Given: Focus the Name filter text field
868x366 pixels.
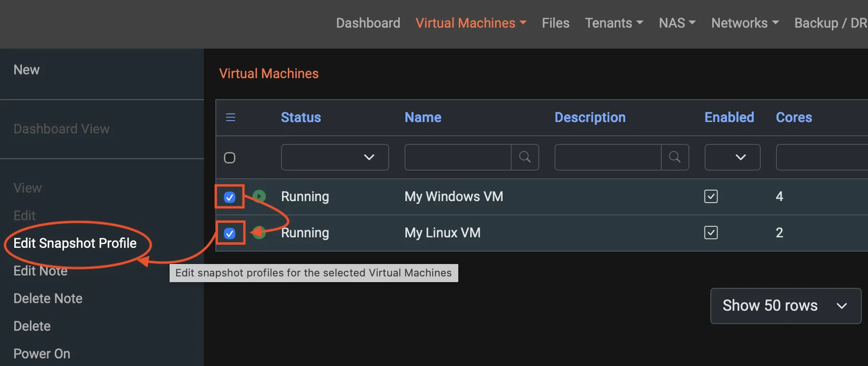Looking at the screenshot, I should (458, 157).
